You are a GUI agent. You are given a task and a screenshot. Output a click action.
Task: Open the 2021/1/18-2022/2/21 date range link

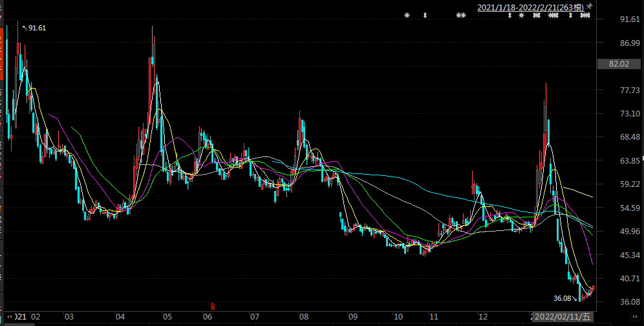[531, 7]
